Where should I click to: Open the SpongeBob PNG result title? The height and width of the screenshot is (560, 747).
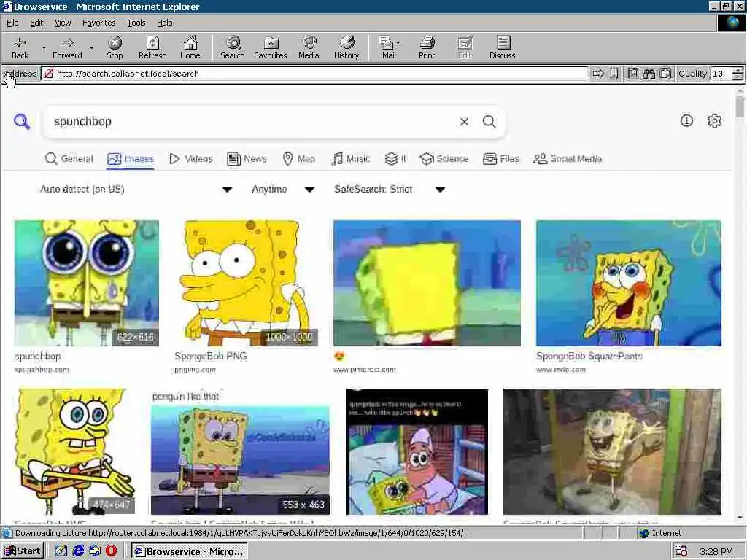[x=211, y=356]
